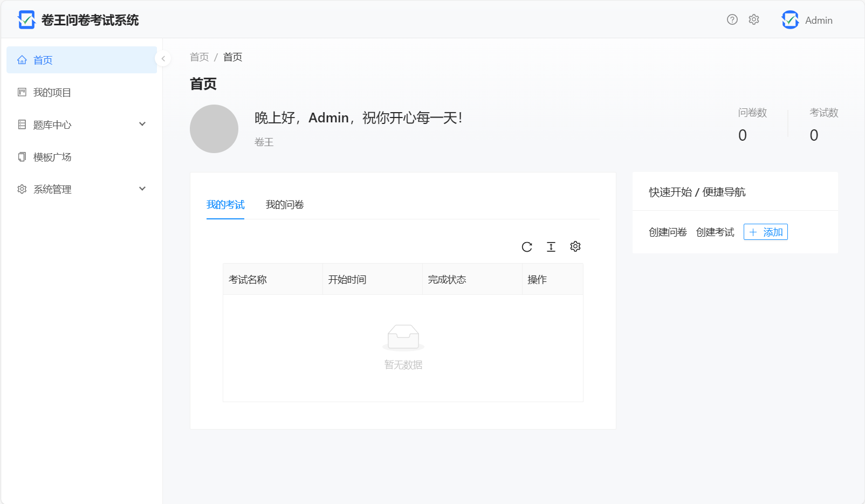Viewport: 865px width, 504px height.
Task: Collapse the sidebar using arrow toggle
Action: point(163,59)
